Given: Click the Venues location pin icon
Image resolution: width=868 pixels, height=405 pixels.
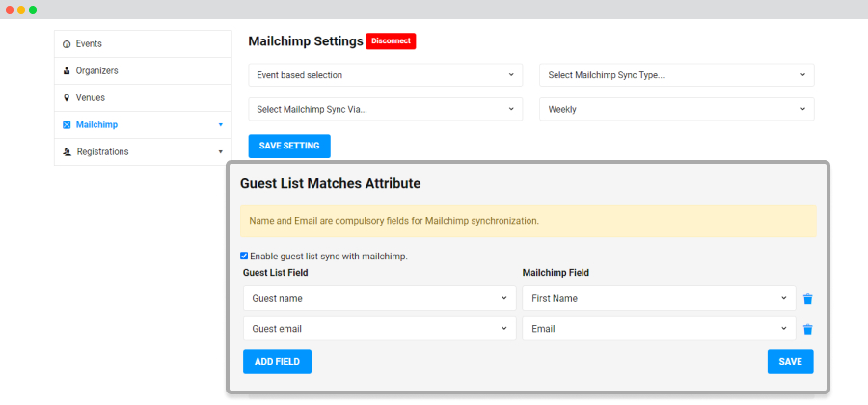Looking at the screenshot, I should tap(67, 98).
